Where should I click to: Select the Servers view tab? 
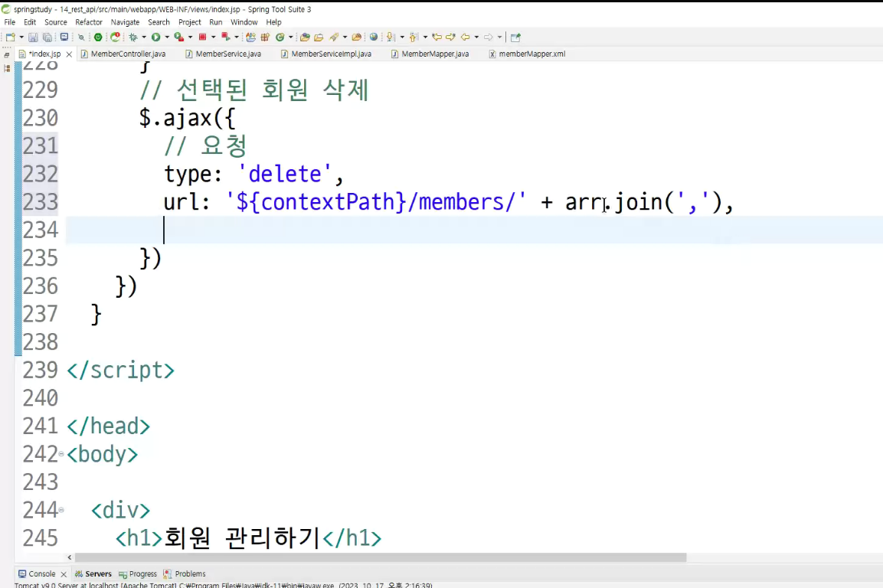pyautogui.click(x=93, y=574)
